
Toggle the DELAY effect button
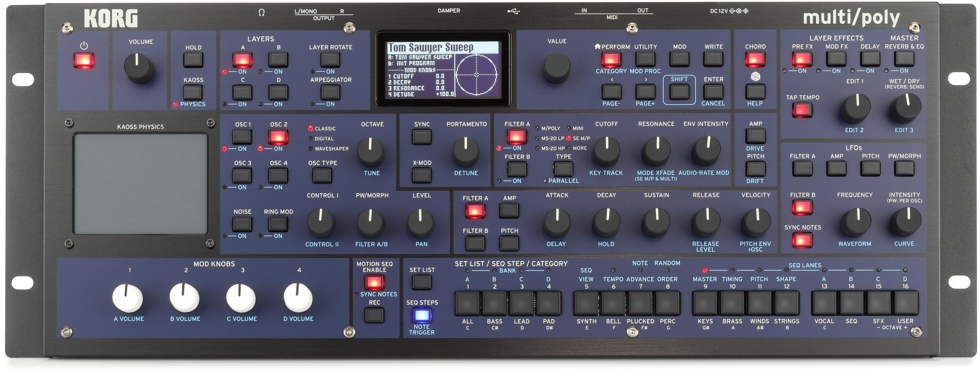tap(870, 59)
